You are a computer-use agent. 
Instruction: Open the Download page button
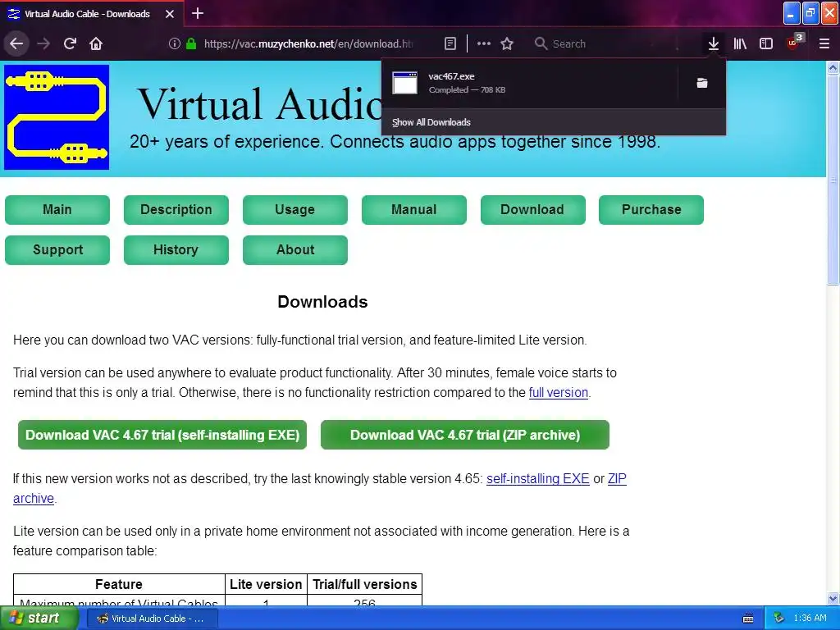pyautogui.click(x=533, y=209)
